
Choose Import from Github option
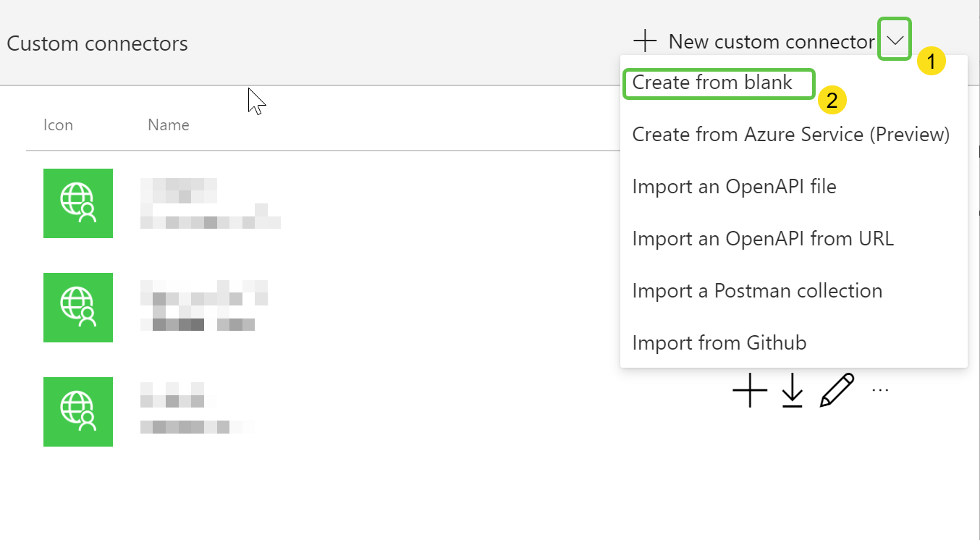point(719,343)
